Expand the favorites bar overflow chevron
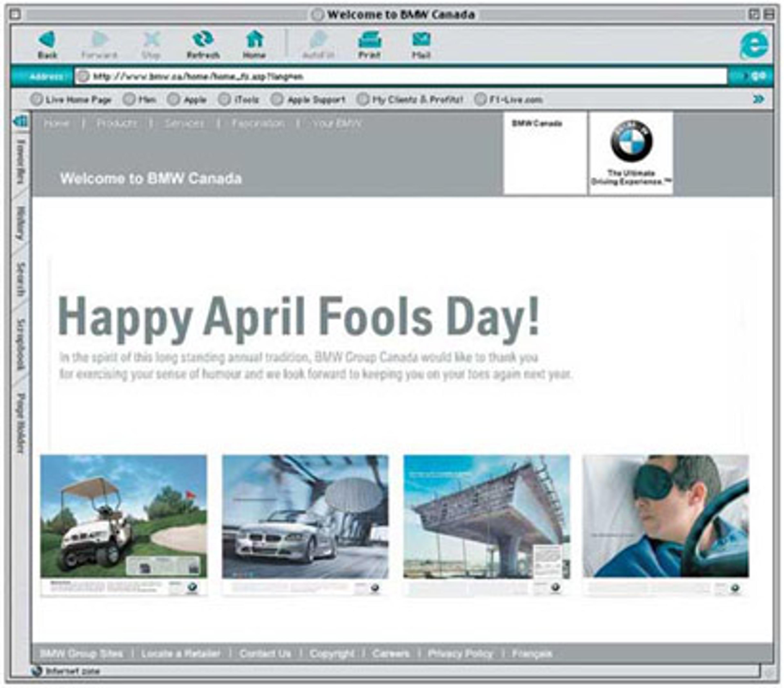Viewport: 784px width, 688px height. [758, 99]
